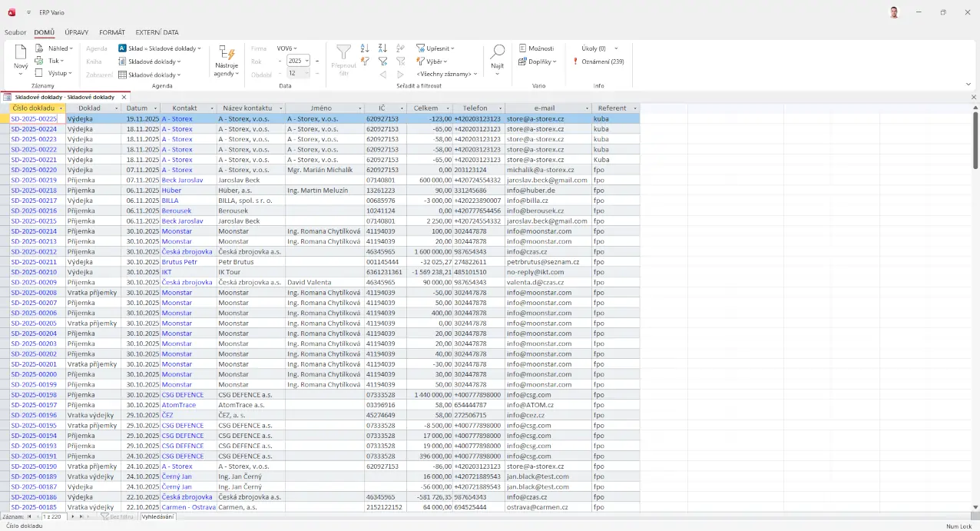
Task: Click the Česká zbrojovka contact link
Action: (187, 251)
